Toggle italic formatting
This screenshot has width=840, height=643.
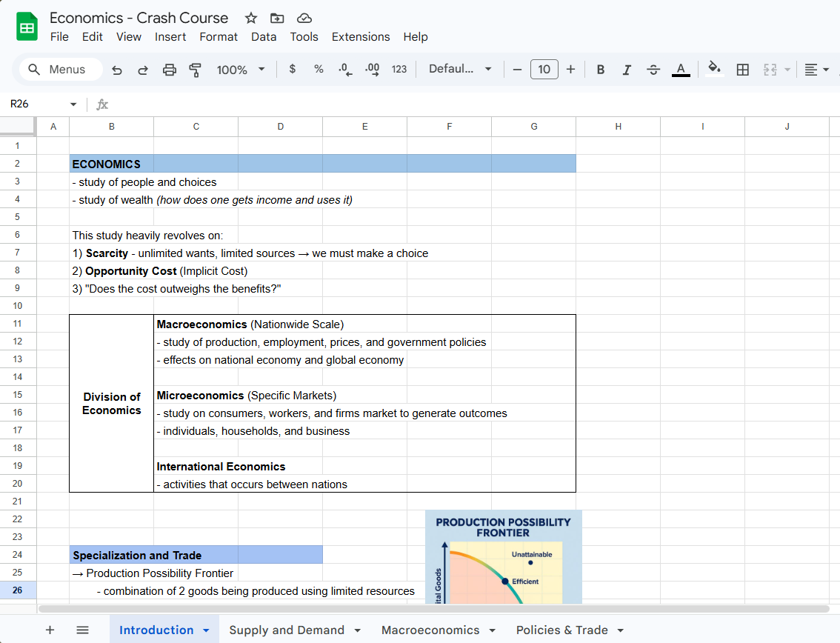(626, 70)
